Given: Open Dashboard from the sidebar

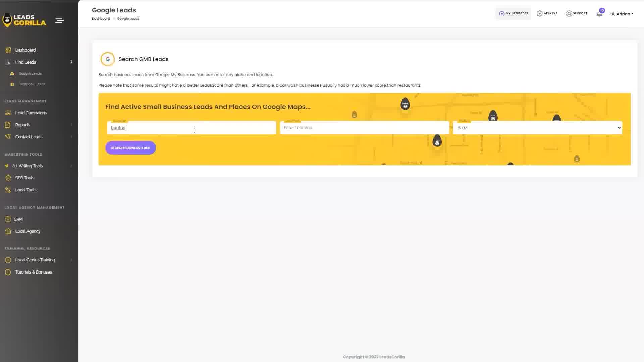Looking at the screenshot, I should coord(25,50).
